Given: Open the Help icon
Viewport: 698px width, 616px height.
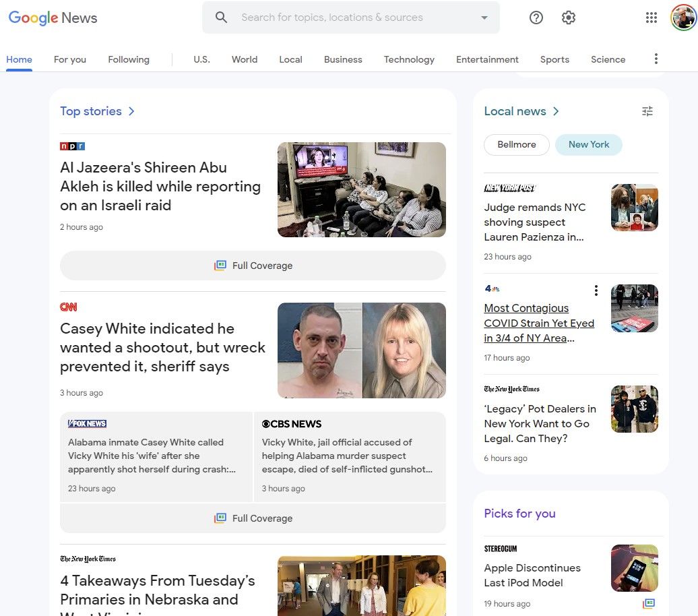Looking at the screenshot, I should click(x=536, y=18).
